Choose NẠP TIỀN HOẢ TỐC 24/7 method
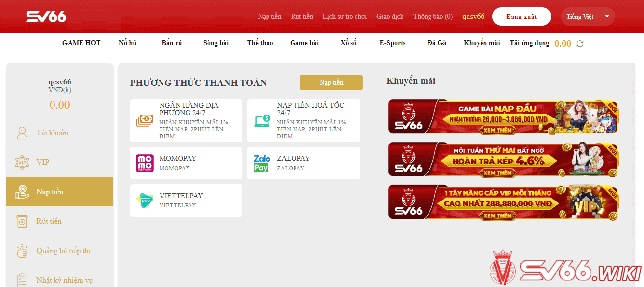This screenshot has height=287, width=644. click(304, 121)
